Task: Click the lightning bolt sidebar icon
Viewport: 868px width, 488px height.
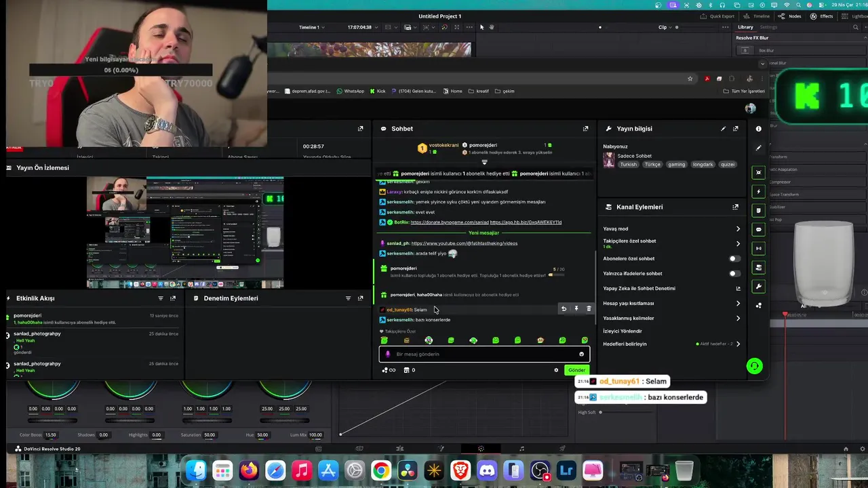Action: [x=758, y=192]
